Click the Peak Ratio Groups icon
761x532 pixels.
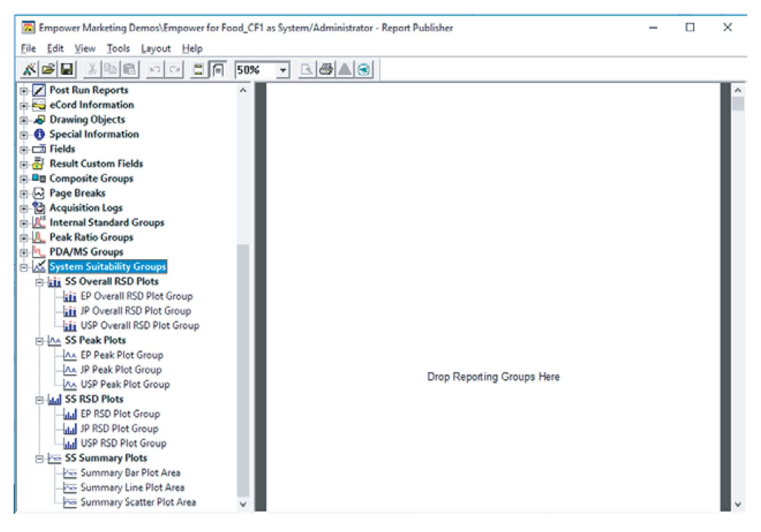click(39, 237)
